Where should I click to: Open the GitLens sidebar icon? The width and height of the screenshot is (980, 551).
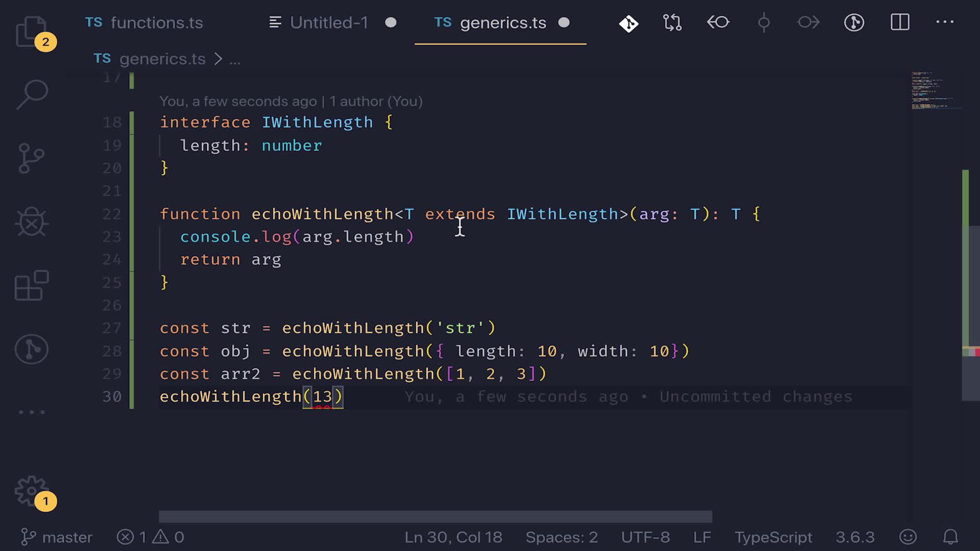[x=31, y=349]
